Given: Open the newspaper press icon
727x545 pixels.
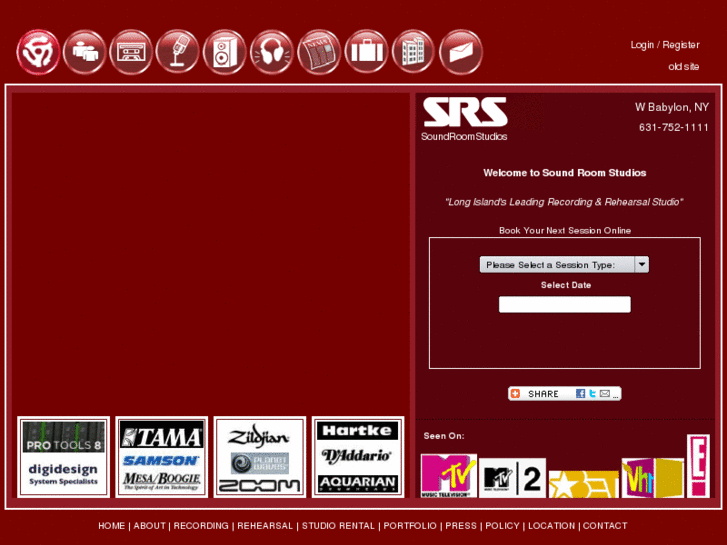Looking at the screenshot, I should (319, 52).
